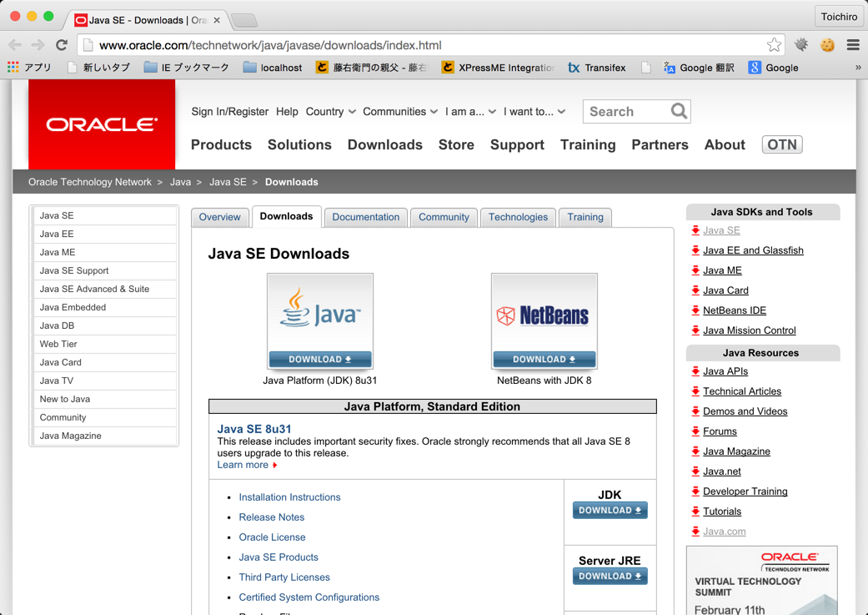The height and width of the screenshot is (615, 868).
Task: Open Java Mission Control link
Action: tap(749, 330)
